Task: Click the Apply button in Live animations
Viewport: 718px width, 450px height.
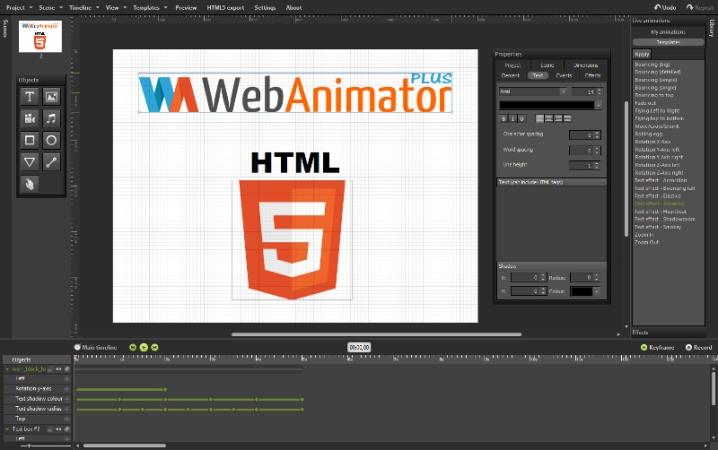Action: 642,54
